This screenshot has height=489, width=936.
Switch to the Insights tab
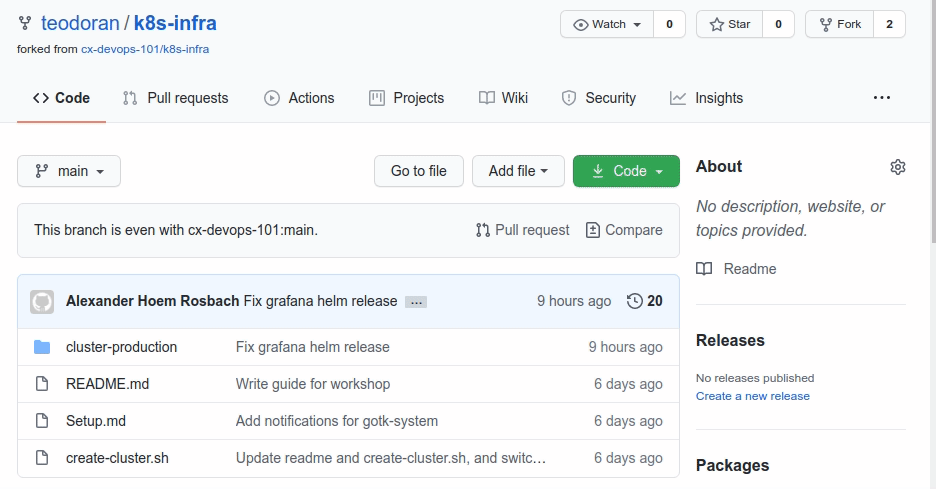click(x=707, y=98)
